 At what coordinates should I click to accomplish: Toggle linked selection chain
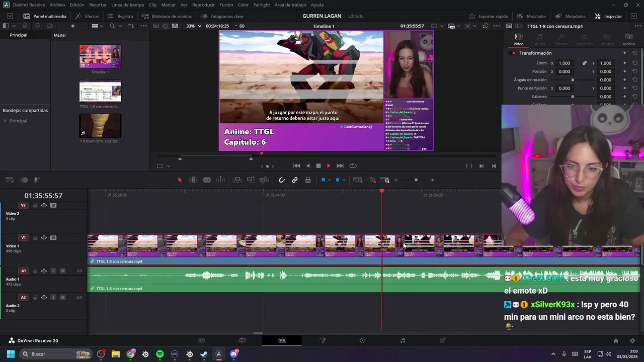pyautogui.click(x=295, y=180)
